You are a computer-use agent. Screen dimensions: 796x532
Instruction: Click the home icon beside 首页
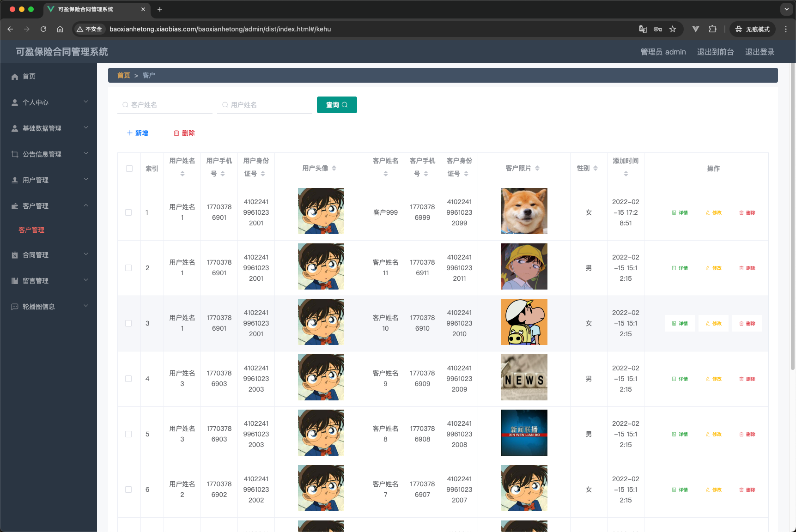(15, 77)
